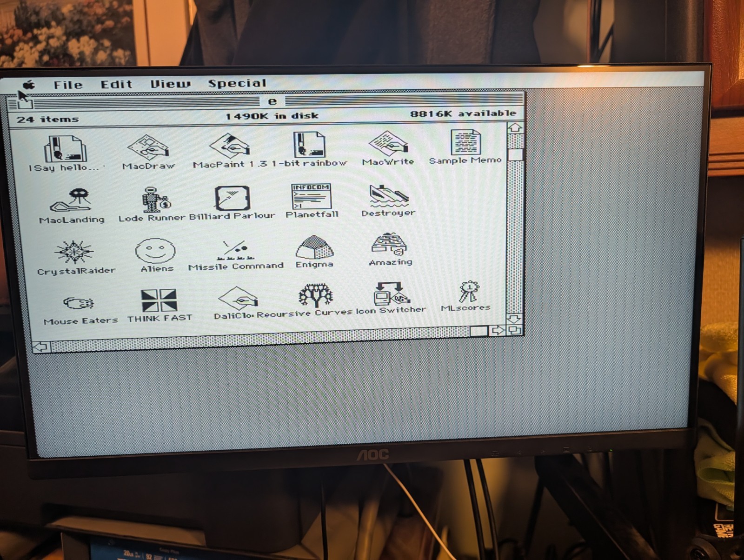Click the horizontal scrollbar right arrow

pos(497,331)
